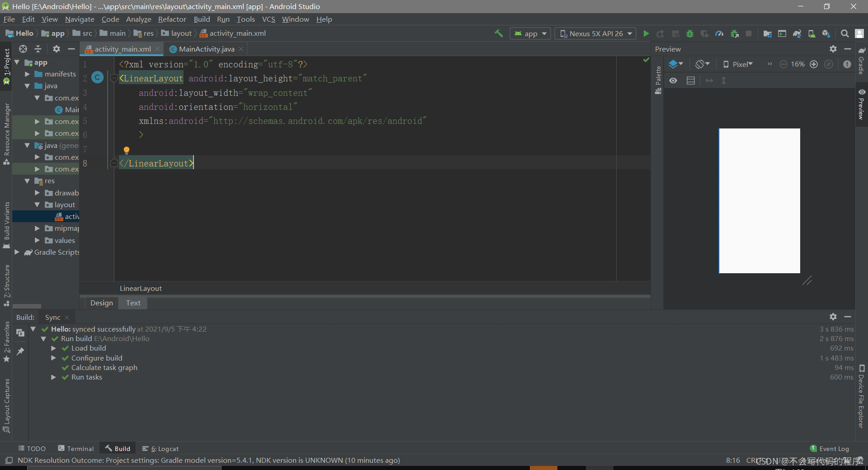This screenshot has height=470, width=868.
Task: Toggle autoconnect list icon in Preview
Action: 691,81
